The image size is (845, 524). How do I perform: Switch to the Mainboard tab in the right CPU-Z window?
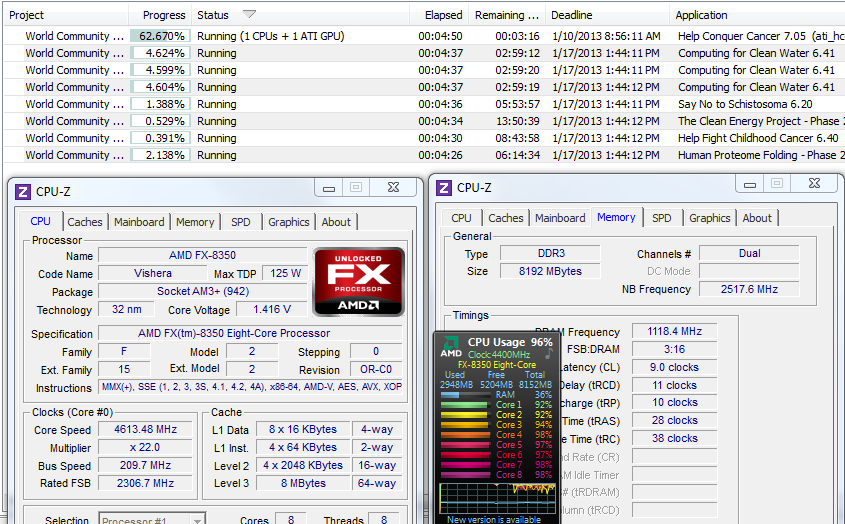point(560,218)
